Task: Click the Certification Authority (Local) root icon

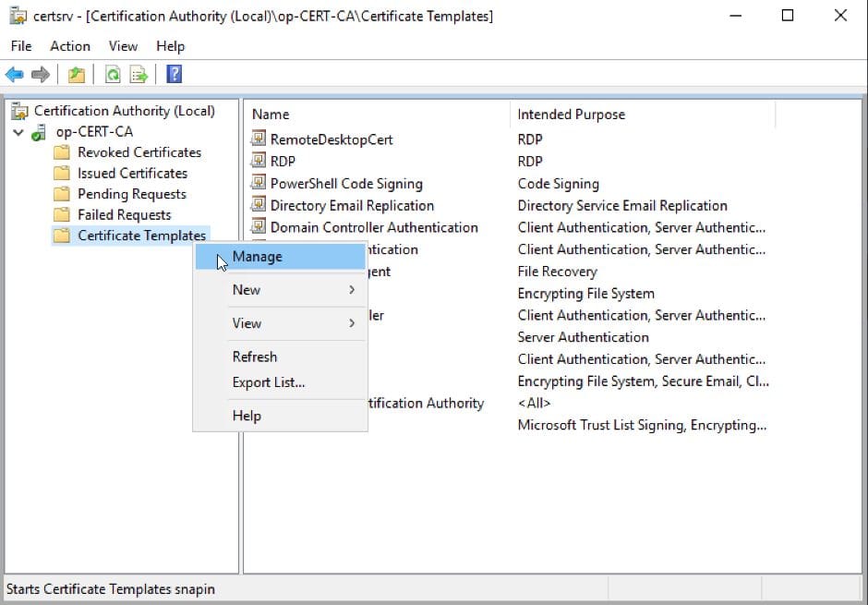Action: pyautogui.click(x=19, y=111)
